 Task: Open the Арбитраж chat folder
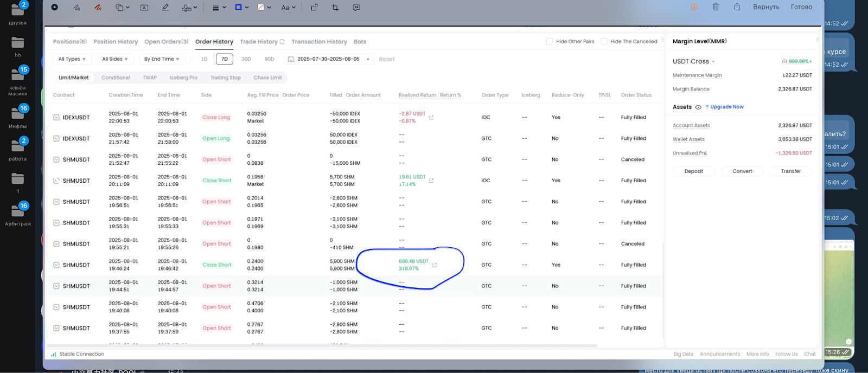[x=18, y=214]
